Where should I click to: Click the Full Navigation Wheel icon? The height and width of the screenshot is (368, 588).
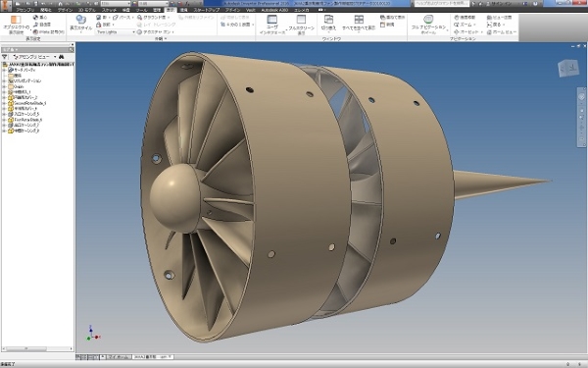pyautogui.click(x=428, y=20)
